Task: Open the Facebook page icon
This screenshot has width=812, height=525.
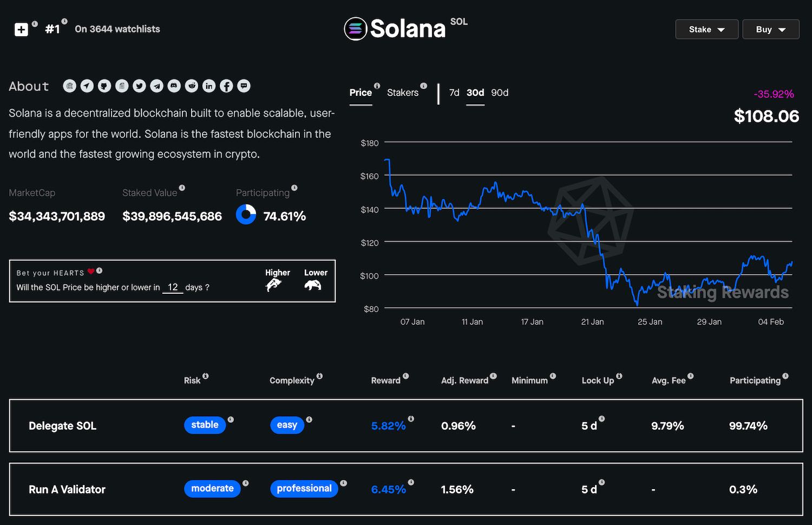Action: [226, 86]
